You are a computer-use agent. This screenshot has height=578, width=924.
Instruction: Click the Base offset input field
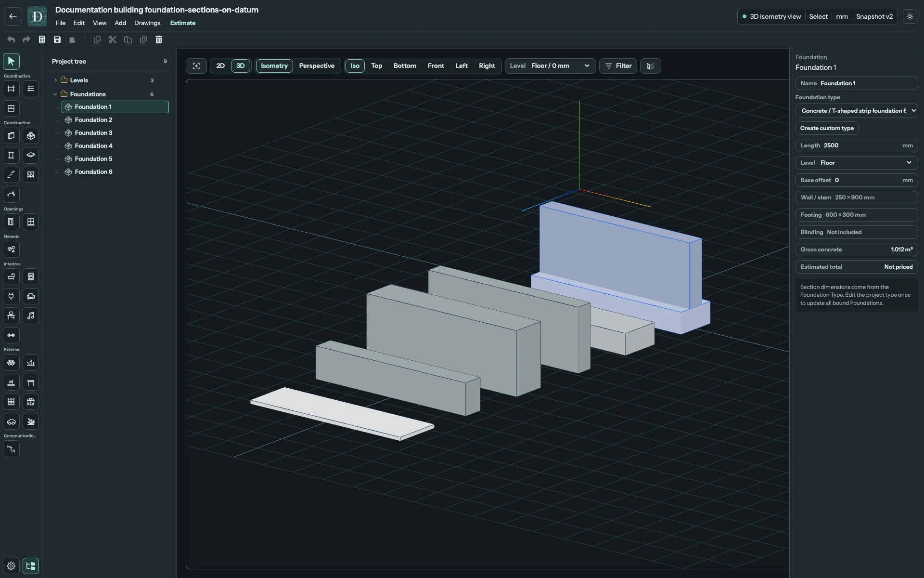pos(857,180)
